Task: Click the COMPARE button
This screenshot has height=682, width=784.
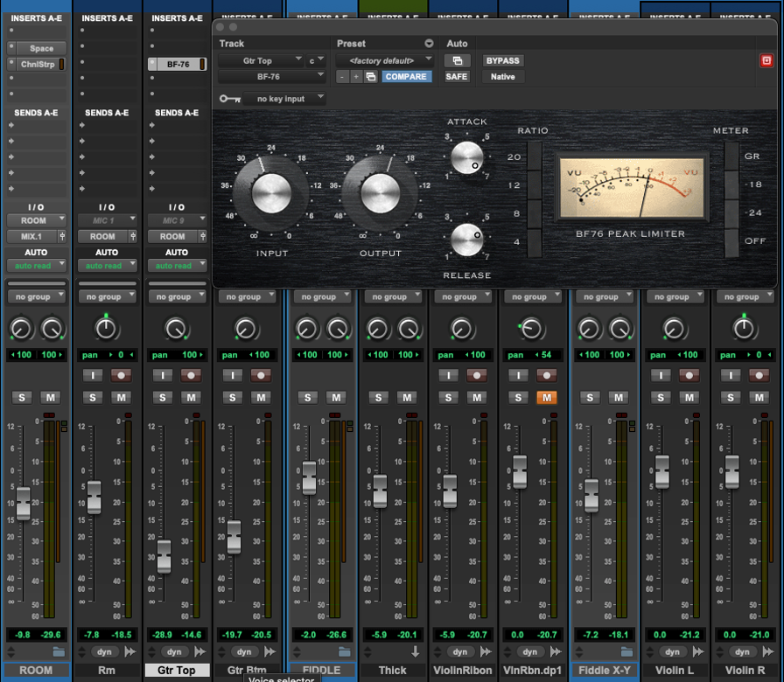Action: pos(406,76)
